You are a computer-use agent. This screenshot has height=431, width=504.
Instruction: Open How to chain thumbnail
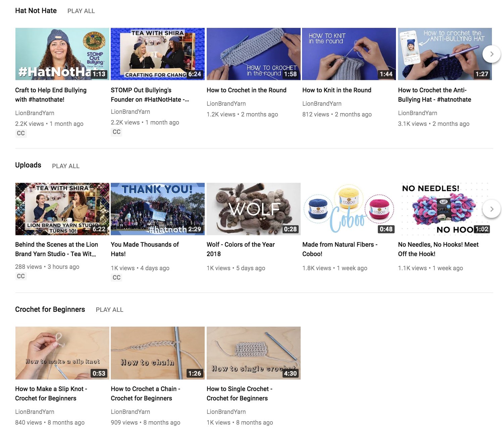tap(158, 353)
